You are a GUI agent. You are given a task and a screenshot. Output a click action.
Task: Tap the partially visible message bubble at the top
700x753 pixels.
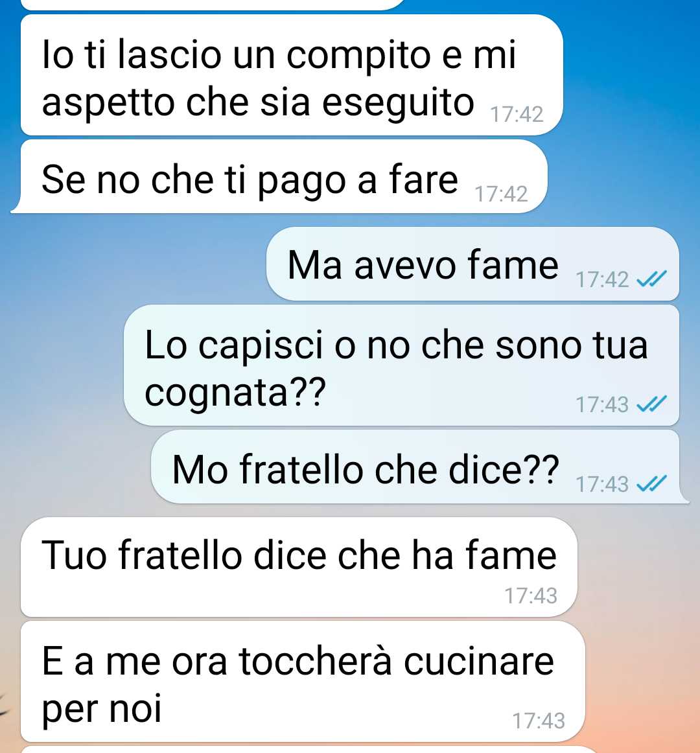pos(214,5)
